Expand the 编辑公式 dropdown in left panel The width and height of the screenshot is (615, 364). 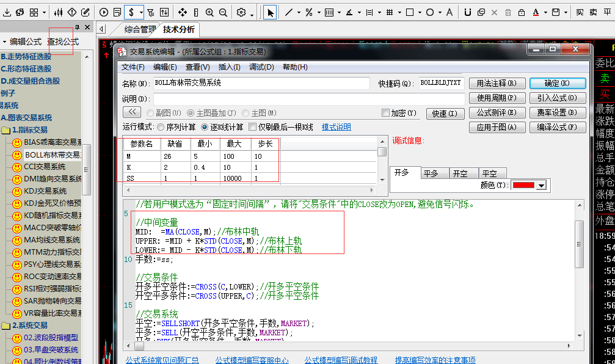4,42
